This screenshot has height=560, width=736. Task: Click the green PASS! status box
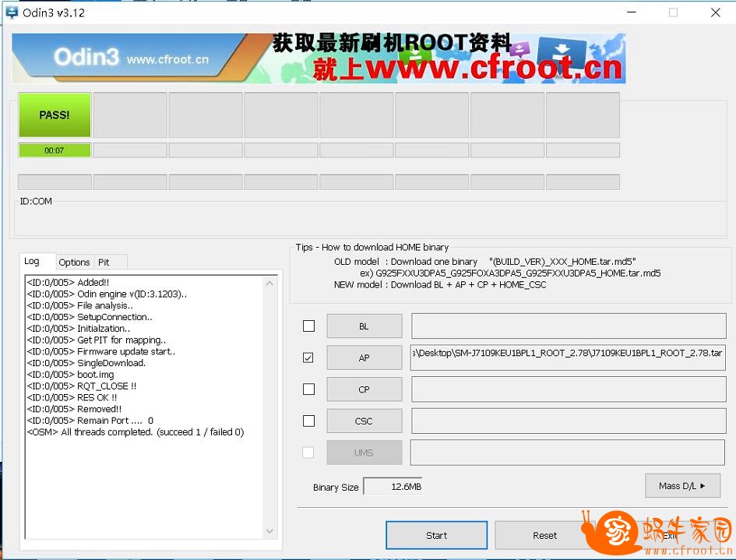pyautogui.click(x=55, y=115)
